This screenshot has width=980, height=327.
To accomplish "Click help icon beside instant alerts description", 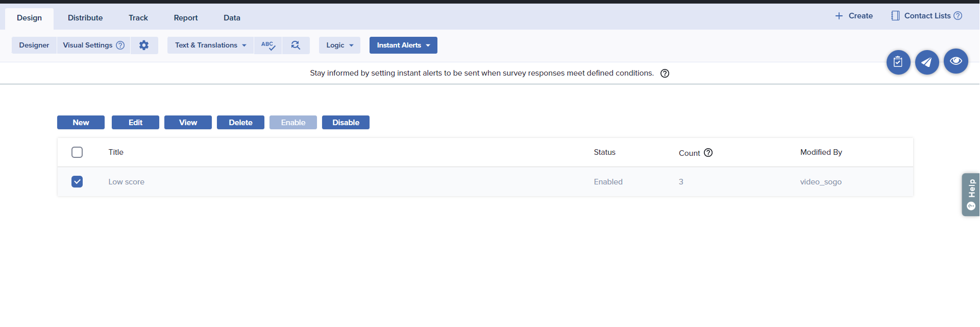I will pyautogui.click(x=665, y=74).
